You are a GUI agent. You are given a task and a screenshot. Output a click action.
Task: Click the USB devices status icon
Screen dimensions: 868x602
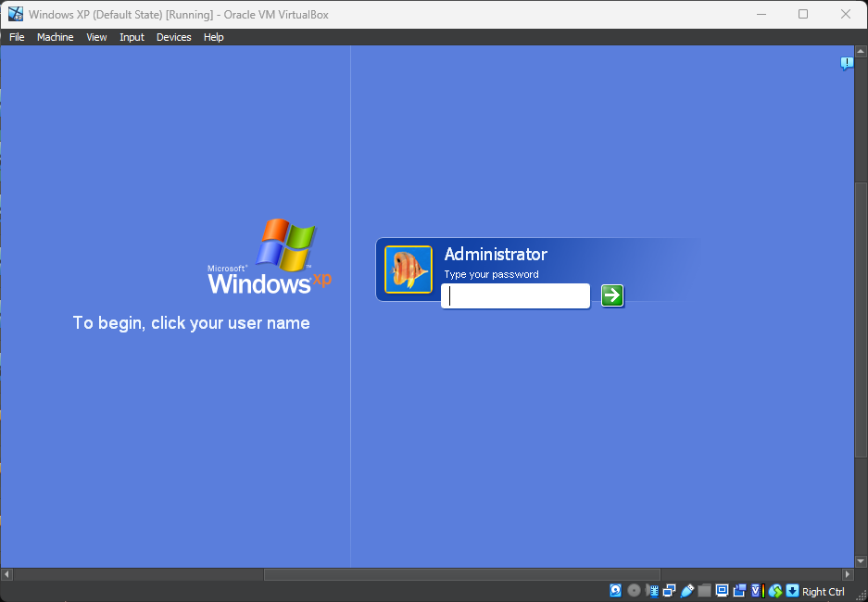point(687,590)
